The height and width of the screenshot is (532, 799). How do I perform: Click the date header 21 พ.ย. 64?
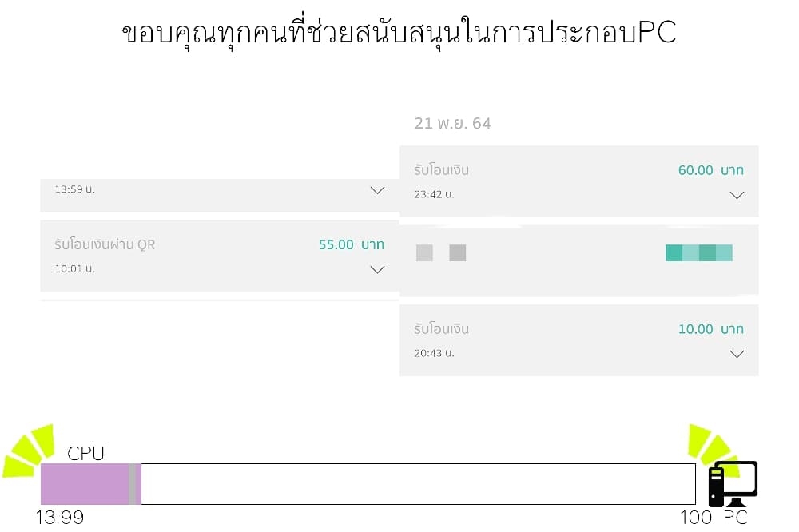click(452, 124)
